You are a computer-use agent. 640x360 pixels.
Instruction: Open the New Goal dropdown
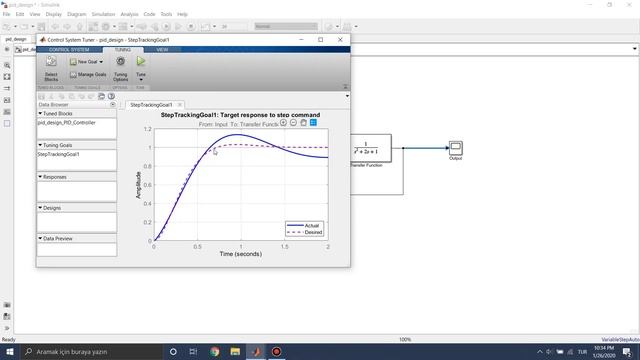86,62
